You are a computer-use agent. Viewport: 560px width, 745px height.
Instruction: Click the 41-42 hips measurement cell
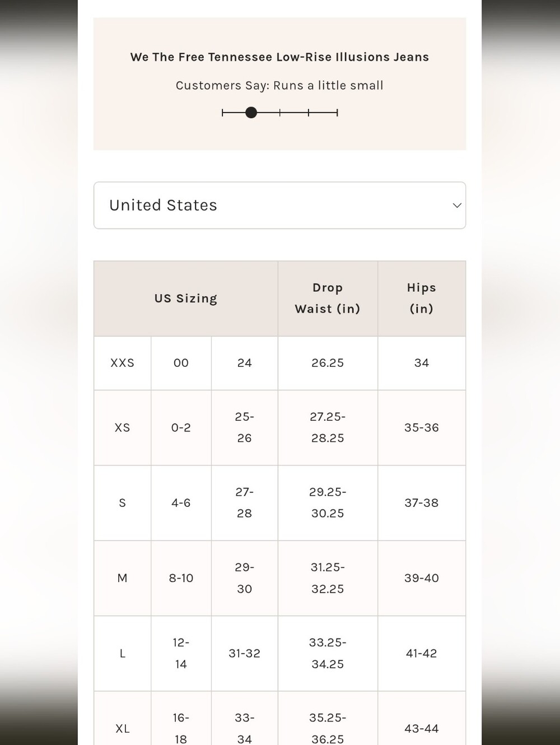coord(422,654)
